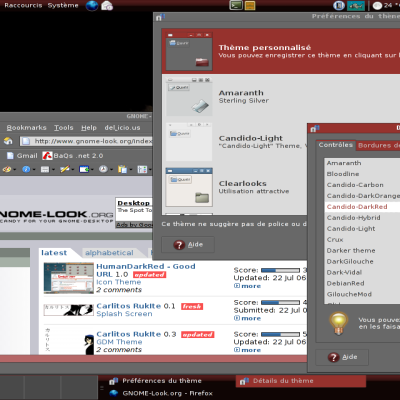The width and height of the screenshot is (400, 400).
Task: Choose Candido-DarkOrange in the Contrôles list
Action: 363,196
